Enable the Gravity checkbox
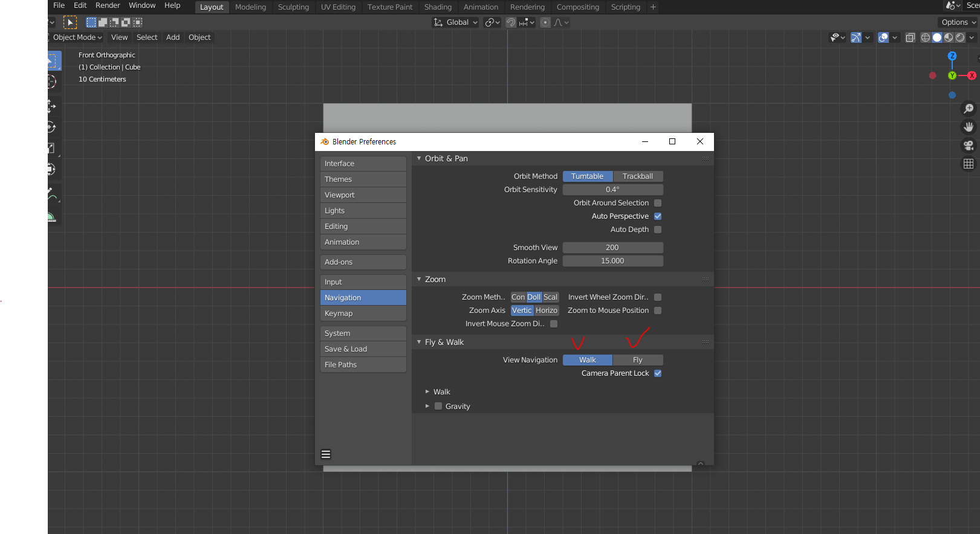980x534 pixels. [x=438, y=406]
